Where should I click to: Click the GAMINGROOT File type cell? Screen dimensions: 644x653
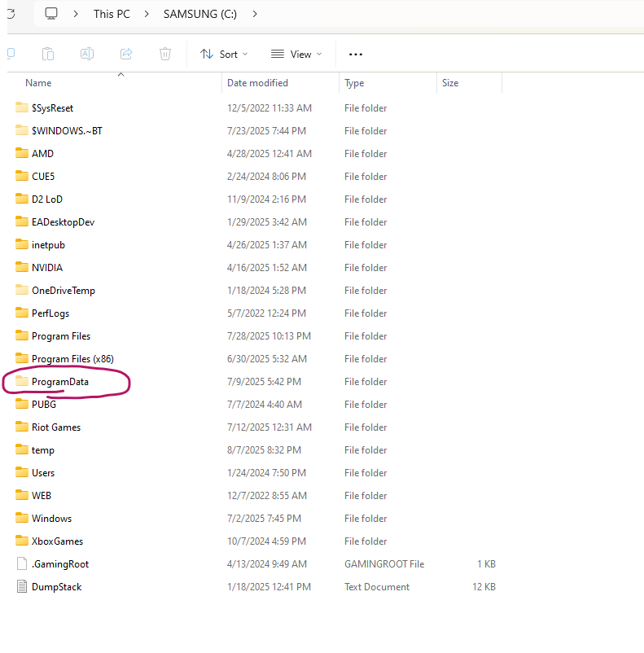(384, 564)
